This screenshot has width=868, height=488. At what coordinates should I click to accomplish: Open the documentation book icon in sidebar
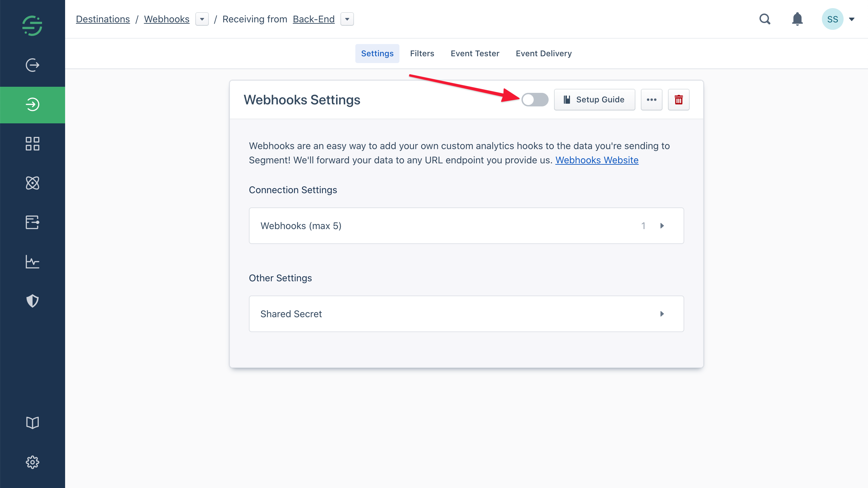click(33, 423)
